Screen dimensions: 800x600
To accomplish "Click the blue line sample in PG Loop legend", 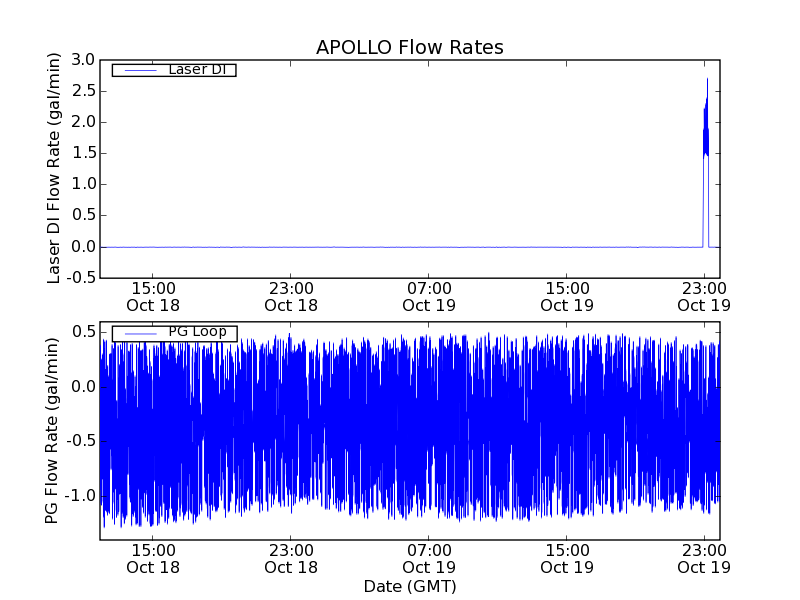I will (x=138, y=333).
